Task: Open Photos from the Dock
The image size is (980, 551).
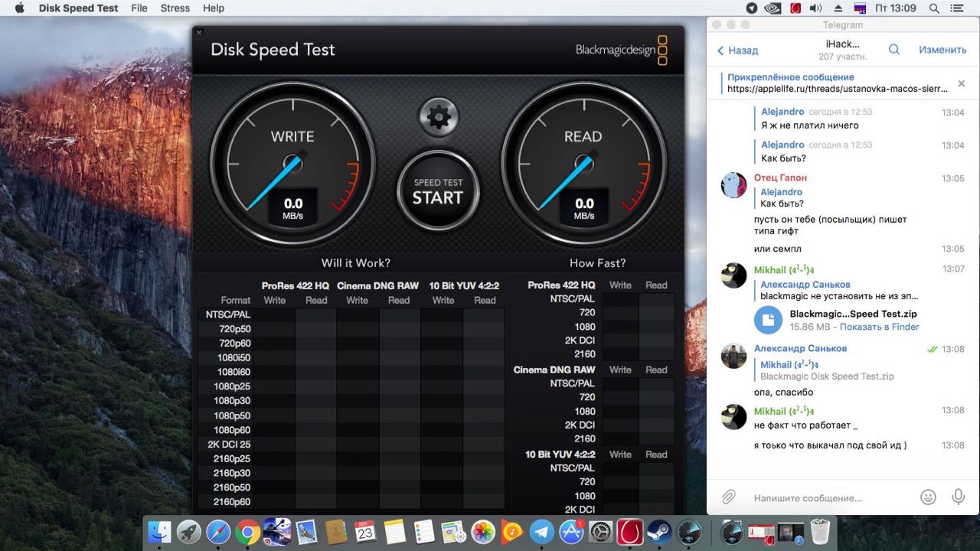Action: point(483,532)
